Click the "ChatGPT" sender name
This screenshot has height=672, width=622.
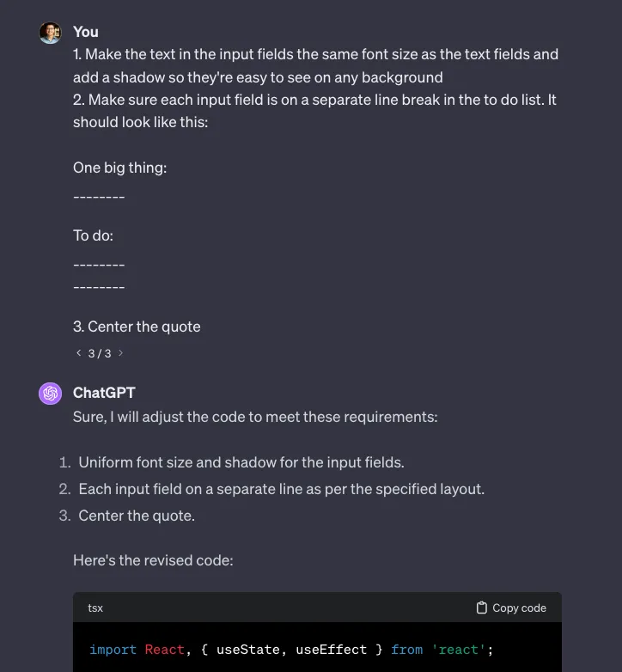pos(104,393)
